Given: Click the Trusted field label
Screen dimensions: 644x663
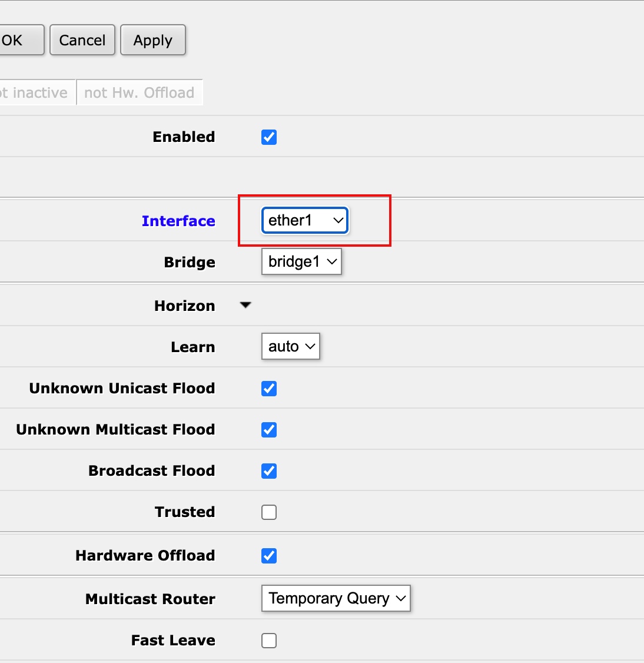Looking at the screenshot, I should coord(185,512).
